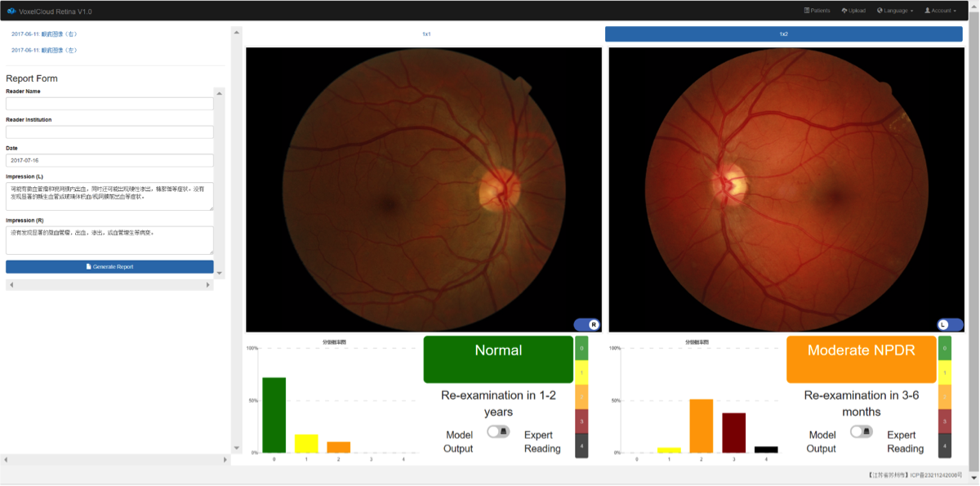Expand the Account menu
This screenshot has height=486, width=980.
pos(940,11)
